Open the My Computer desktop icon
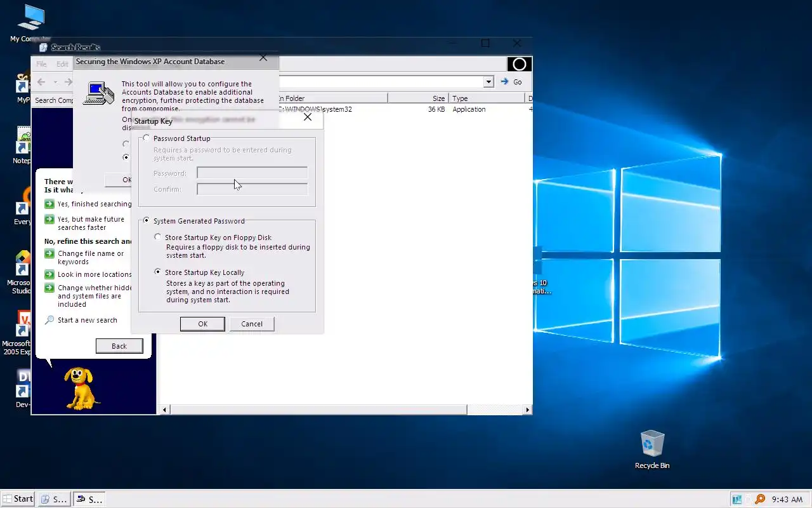Viewport: 812px width, 508px height. [30, 24]
